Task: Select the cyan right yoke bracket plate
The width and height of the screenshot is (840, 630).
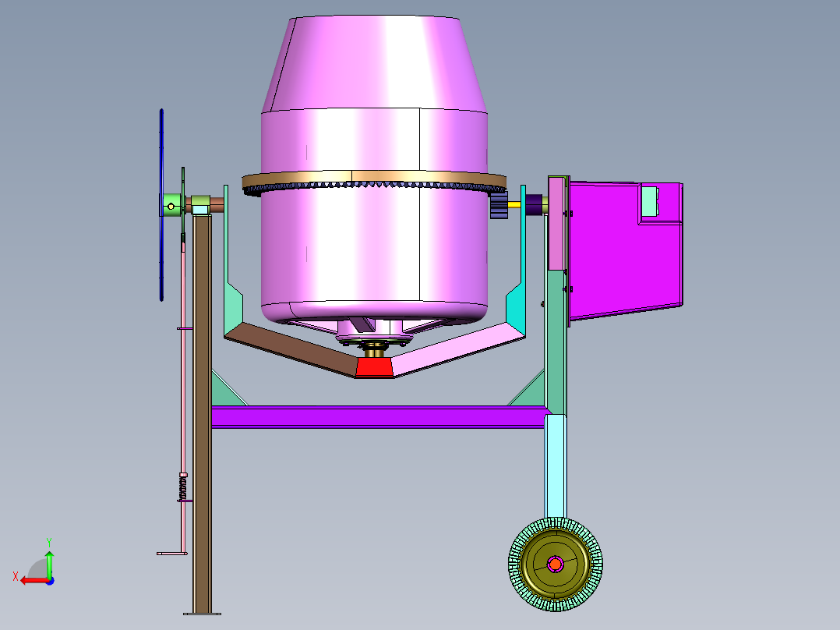Action: (x=517, y=262)
